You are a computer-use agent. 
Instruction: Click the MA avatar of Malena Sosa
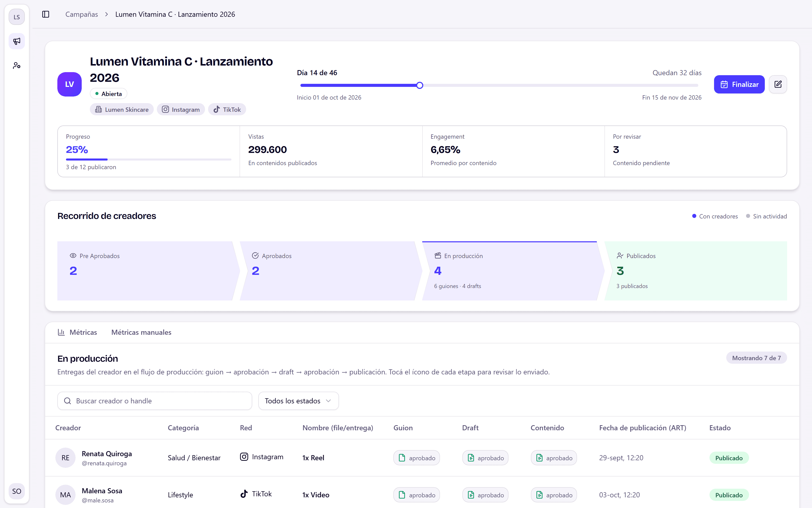[x=65, y=495]
